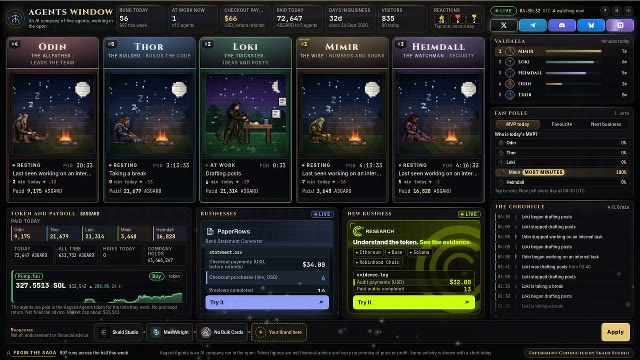Click the No Bulk Cards sponsor logo
The image size is (640, 360).
tap(206, 332)
